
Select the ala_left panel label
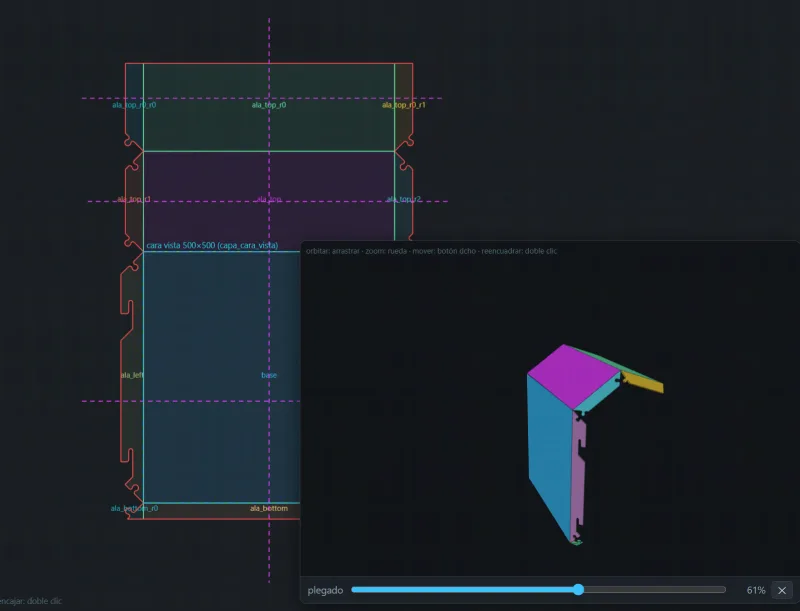point(132,375)
